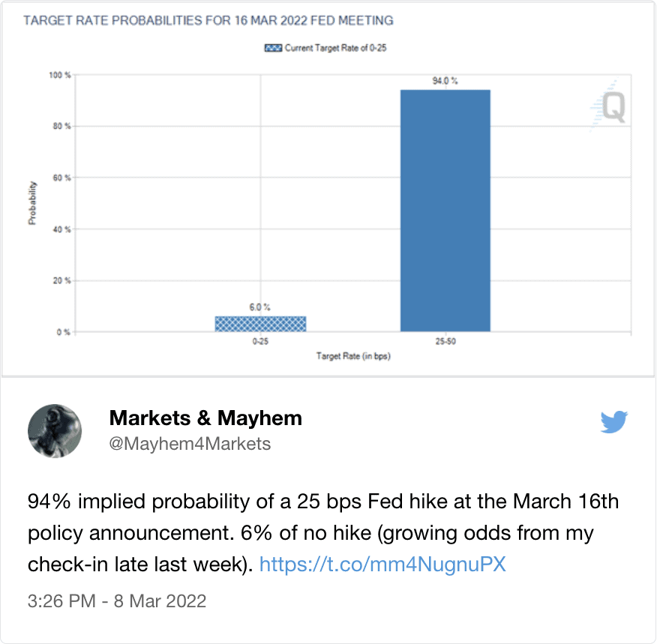Open the @Mayhem4Markets handle
Viewport: 657px width, 644px height.
pos(190,444)
